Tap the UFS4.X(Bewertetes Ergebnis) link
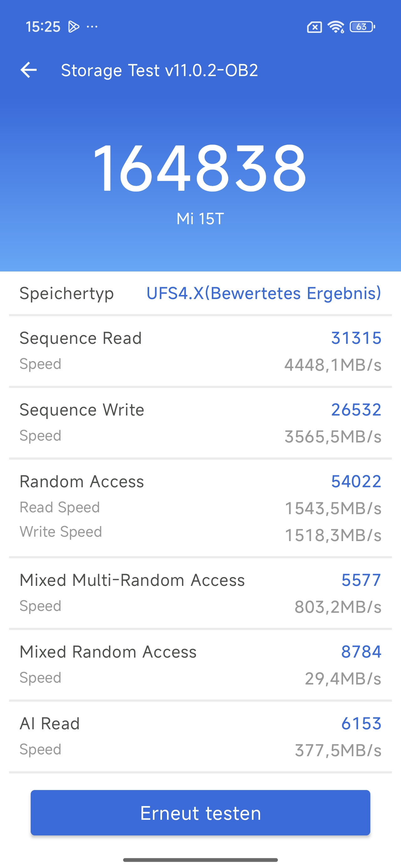 coord(263,293)
